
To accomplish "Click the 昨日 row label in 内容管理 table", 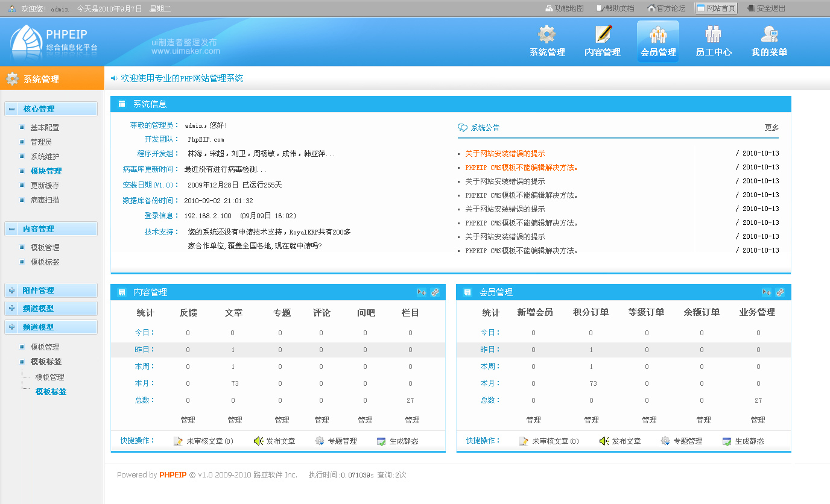I will tap(145, 350).
